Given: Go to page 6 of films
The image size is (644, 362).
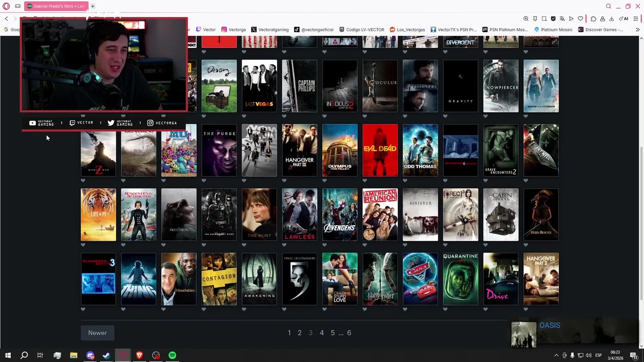Looking at the screenshot, I should 349,333.
